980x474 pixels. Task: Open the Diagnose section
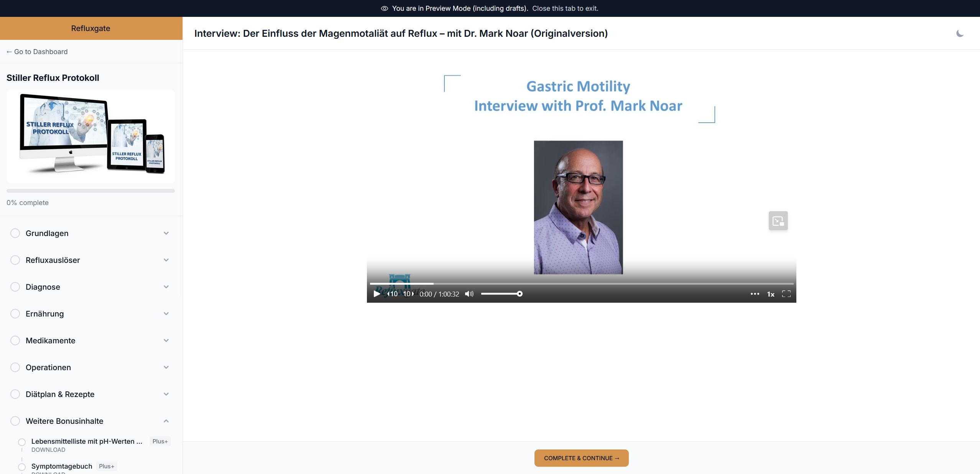click(43, 287)
